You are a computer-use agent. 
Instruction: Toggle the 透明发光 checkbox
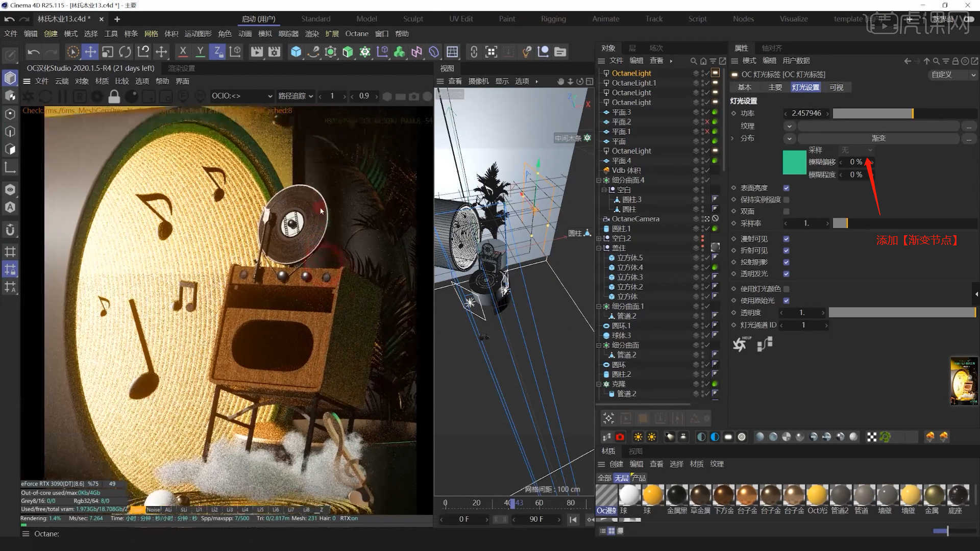pos(787,274)
